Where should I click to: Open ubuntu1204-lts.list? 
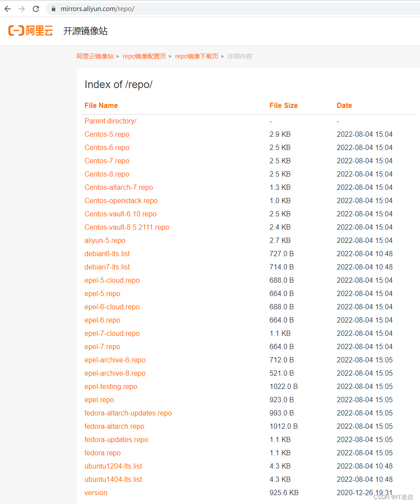coord(113,466)
